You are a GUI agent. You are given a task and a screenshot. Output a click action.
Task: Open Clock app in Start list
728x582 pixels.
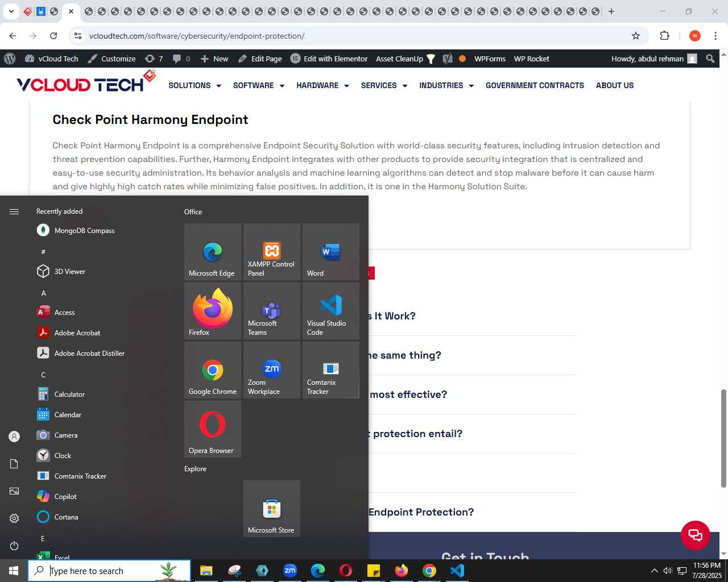(x=102, y=455)
